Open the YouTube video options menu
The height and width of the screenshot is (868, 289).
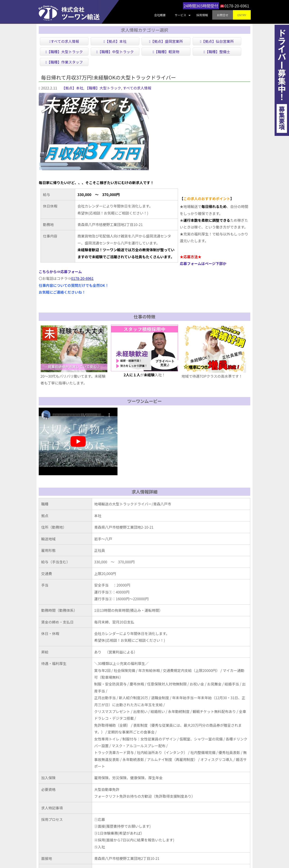click(x=109, y=415)
